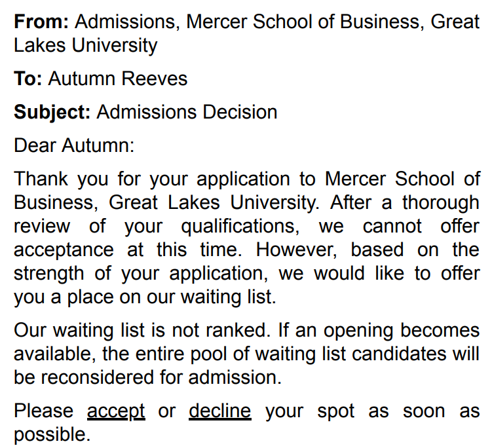Image resolution: width=492 pixels, height=448 pixels.
Task: Click the underlined "decline" link
Action: (x=219, y=411)
